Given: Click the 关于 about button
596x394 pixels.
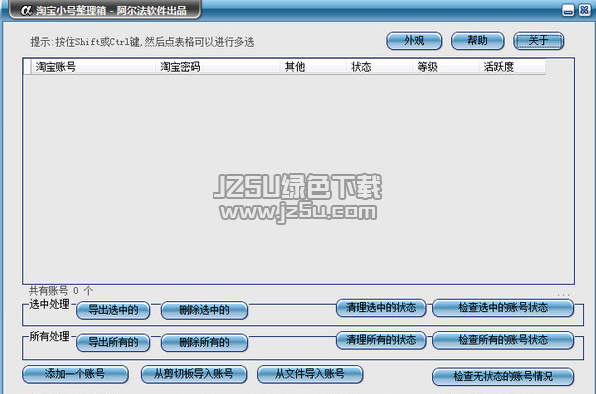Looking at the screenshot, I should [x=539, y=41].
